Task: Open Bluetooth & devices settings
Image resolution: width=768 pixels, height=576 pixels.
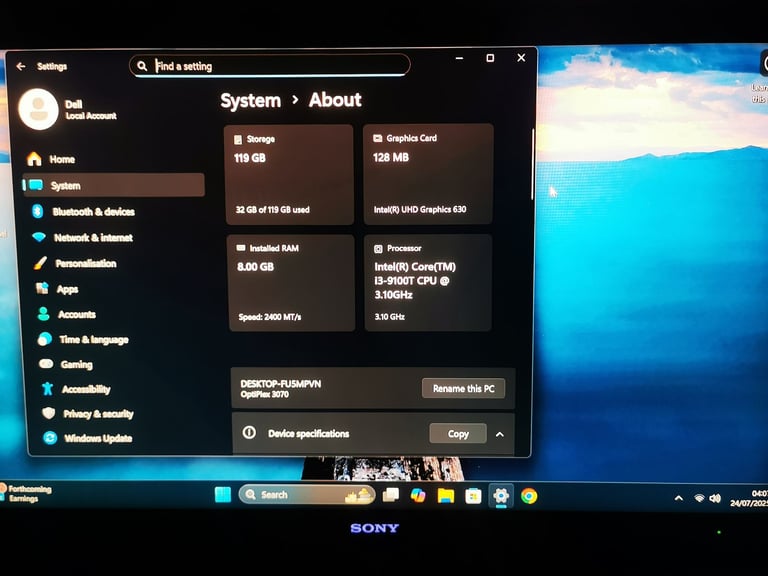Action: coord(116,212)
